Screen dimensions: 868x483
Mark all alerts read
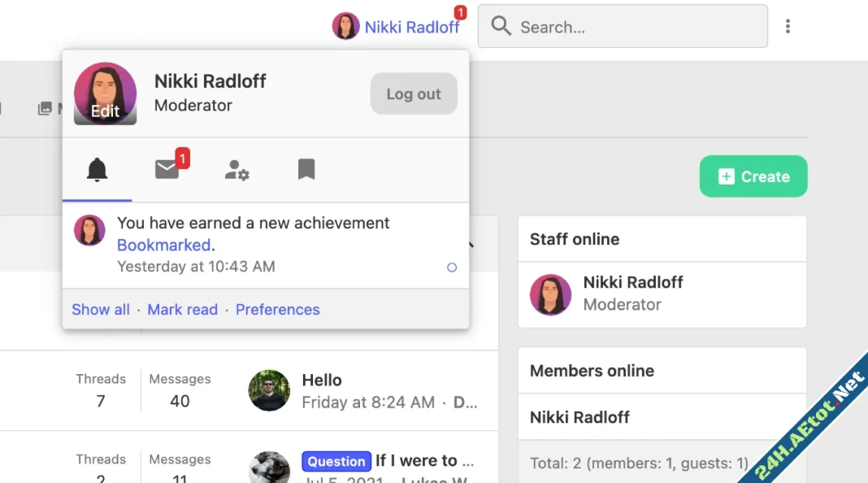coord(183,310)
